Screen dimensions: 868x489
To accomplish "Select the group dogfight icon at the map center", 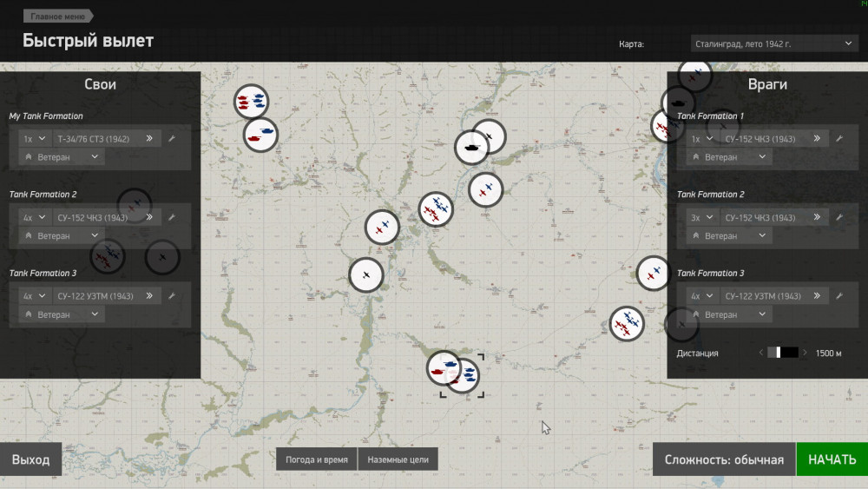I will click(x=436, y=209).
